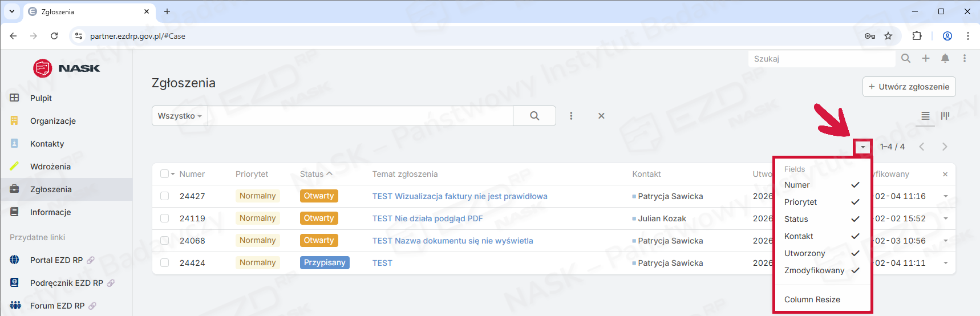Select the checkbox for case 24427
The width and height of the screenshot is (980, 316).
(x=165, y=196)
